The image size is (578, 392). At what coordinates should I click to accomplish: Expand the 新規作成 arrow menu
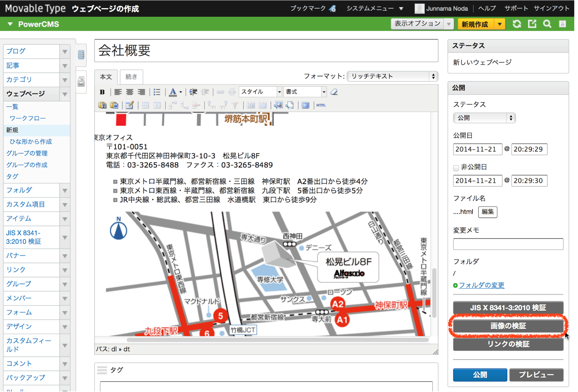(x=500, y=24)
